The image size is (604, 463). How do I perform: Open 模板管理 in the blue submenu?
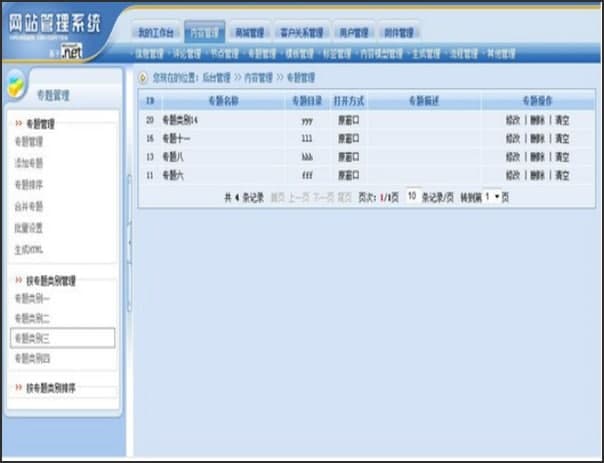click(x=299, y=54)
